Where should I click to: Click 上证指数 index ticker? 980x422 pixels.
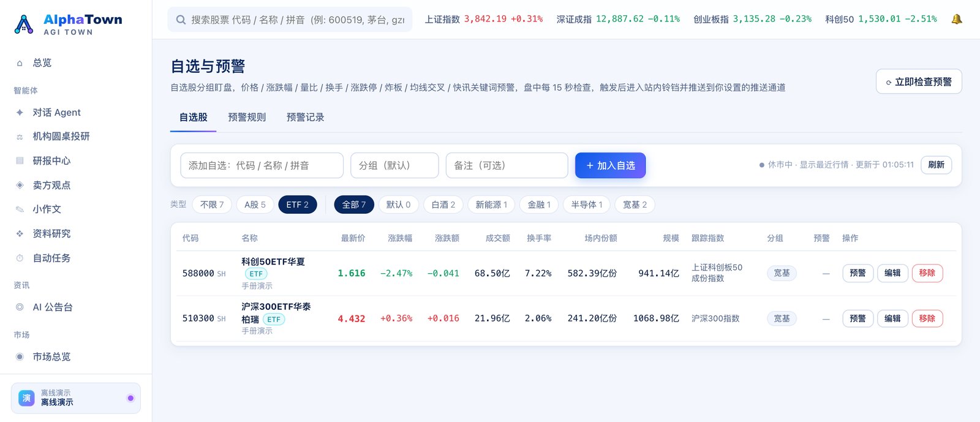point(484,19)
